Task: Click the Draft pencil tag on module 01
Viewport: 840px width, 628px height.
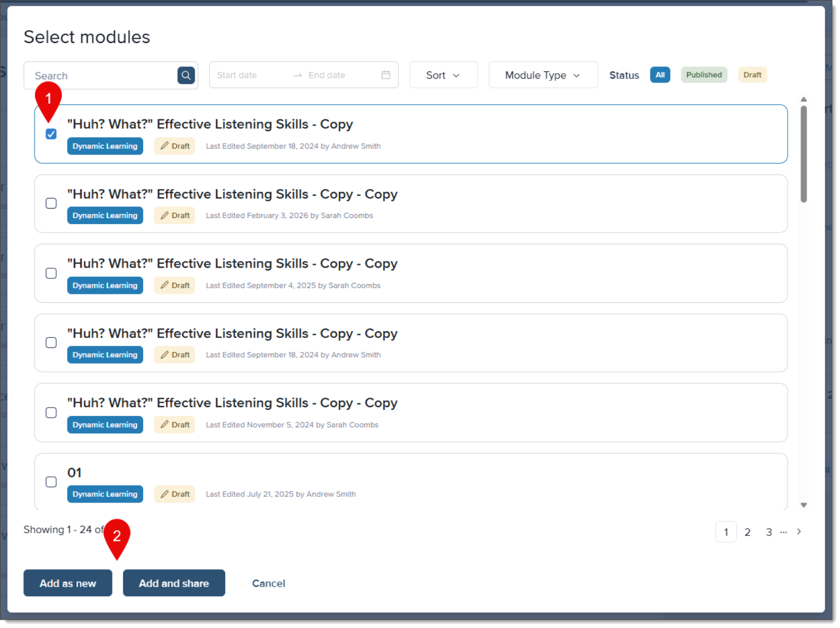Action: 174,494
